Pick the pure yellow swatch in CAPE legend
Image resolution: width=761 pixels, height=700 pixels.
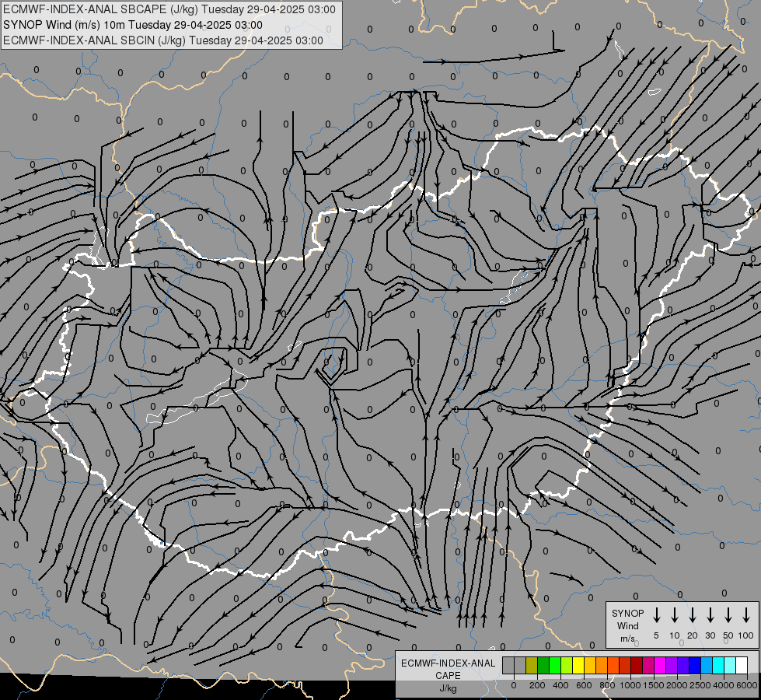(578, 665)
